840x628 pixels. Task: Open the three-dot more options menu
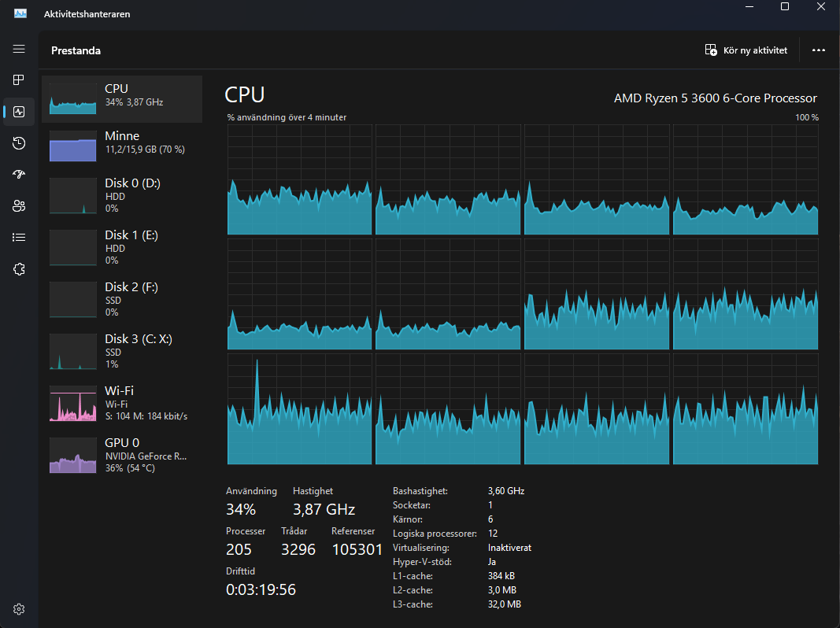click(819, 50)
